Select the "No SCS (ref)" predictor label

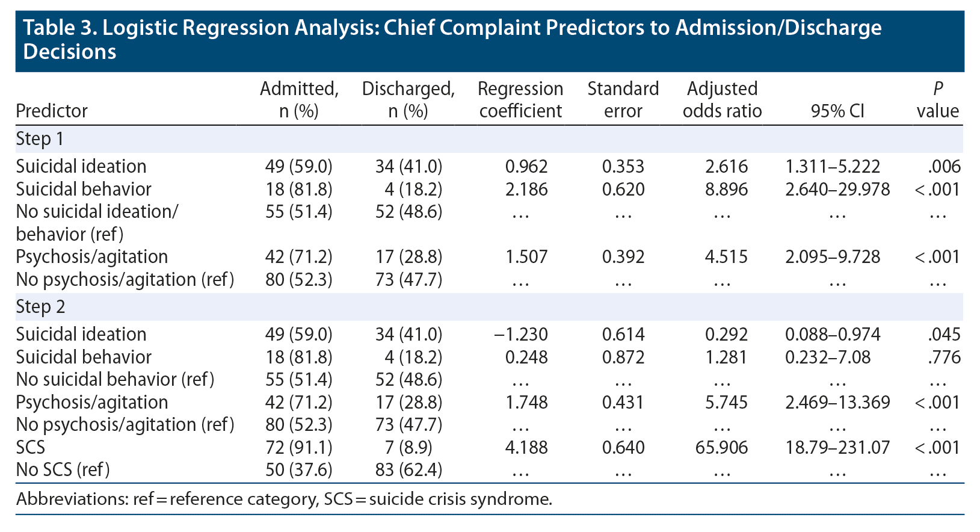[x=63, y=469]
